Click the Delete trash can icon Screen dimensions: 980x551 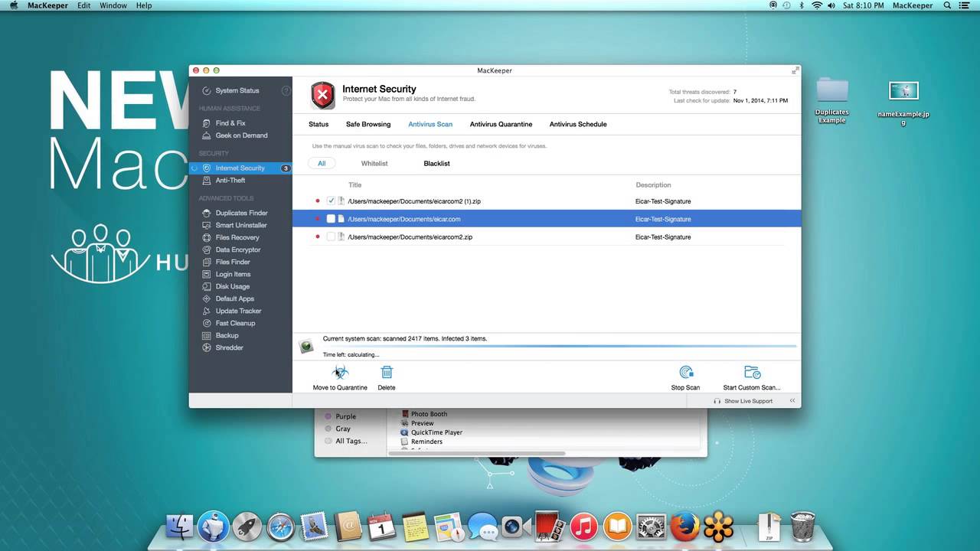coord(387,372)
